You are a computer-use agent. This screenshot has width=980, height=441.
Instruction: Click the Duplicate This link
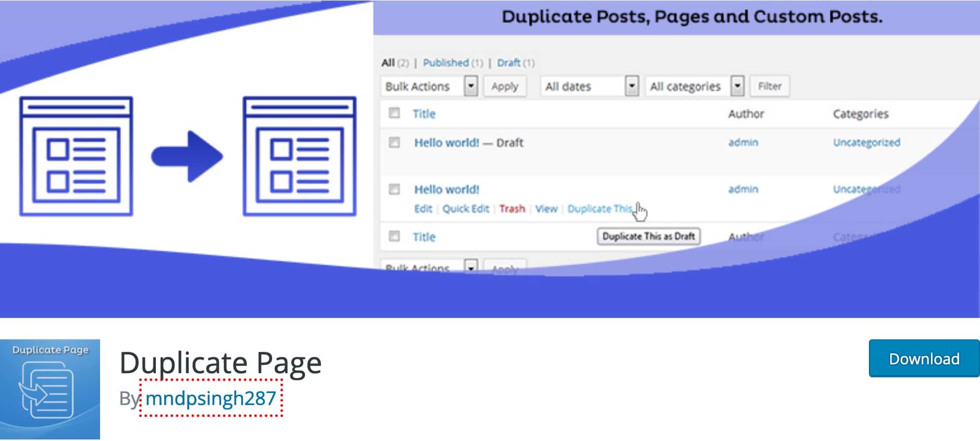tap(599, 209)
